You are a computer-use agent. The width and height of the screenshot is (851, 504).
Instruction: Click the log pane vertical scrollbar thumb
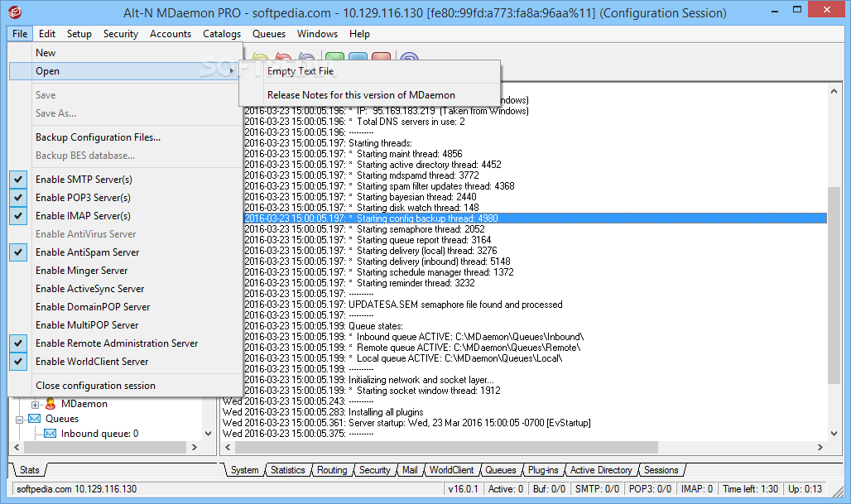[x=834, y=285]
